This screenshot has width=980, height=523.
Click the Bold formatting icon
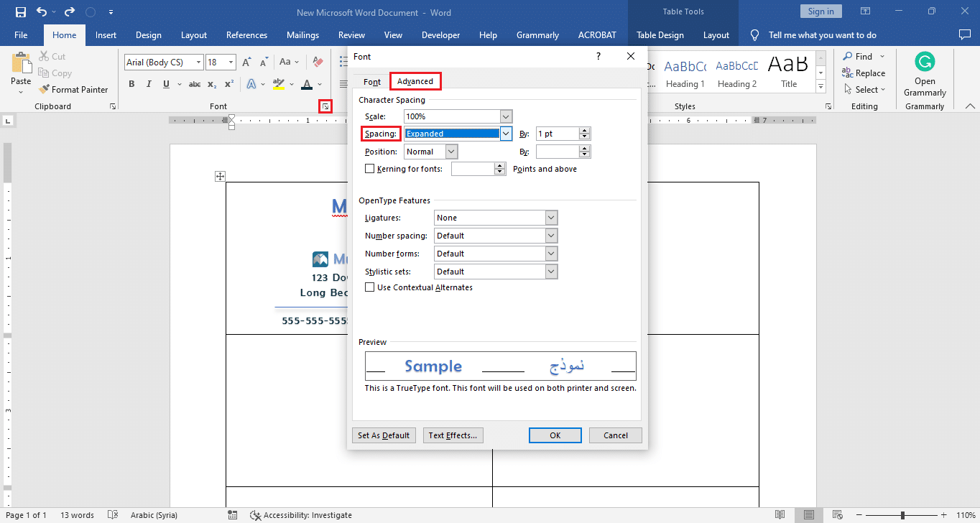click(x=131, y=84)
